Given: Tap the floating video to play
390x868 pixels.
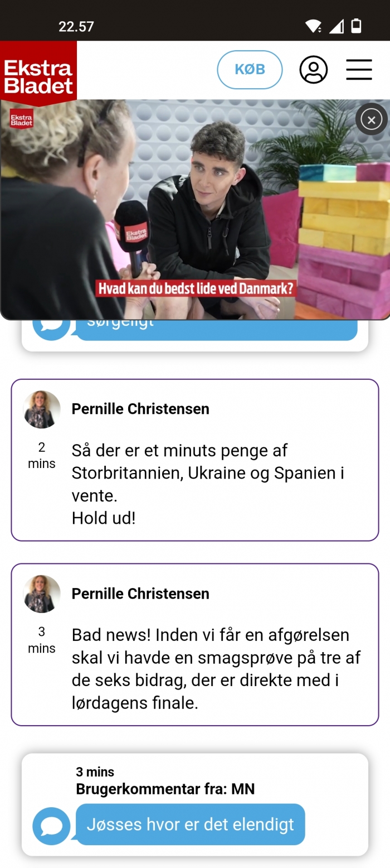Looking at the screenshot, I should pyautogui.click(x=195, y=210).
